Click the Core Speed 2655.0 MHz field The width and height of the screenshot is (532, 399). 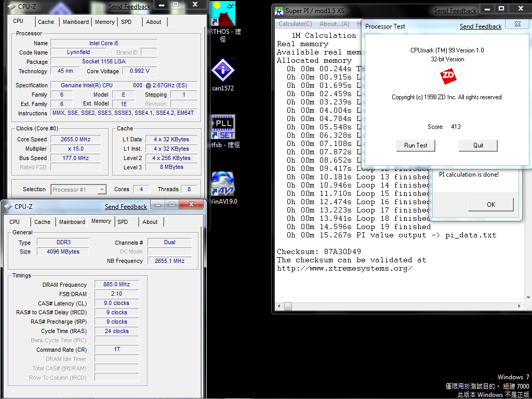click(x=76, y=139)
